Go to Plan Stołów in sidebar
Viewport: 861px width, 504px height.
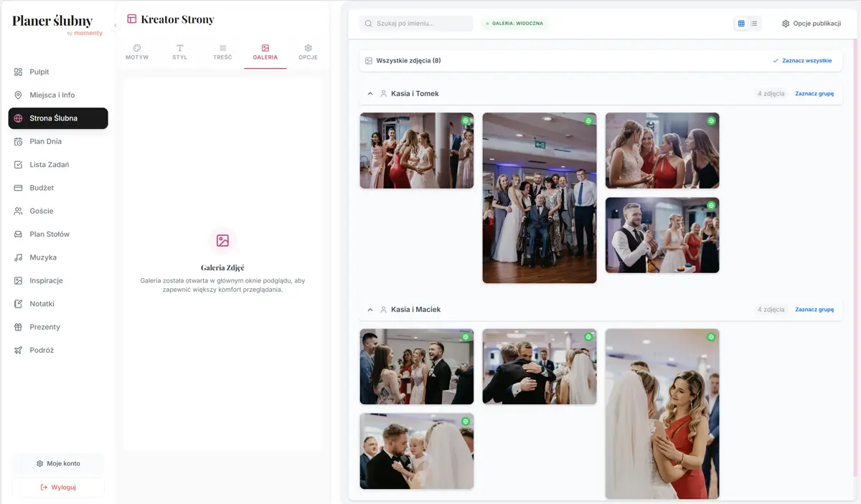coord(49,234)
